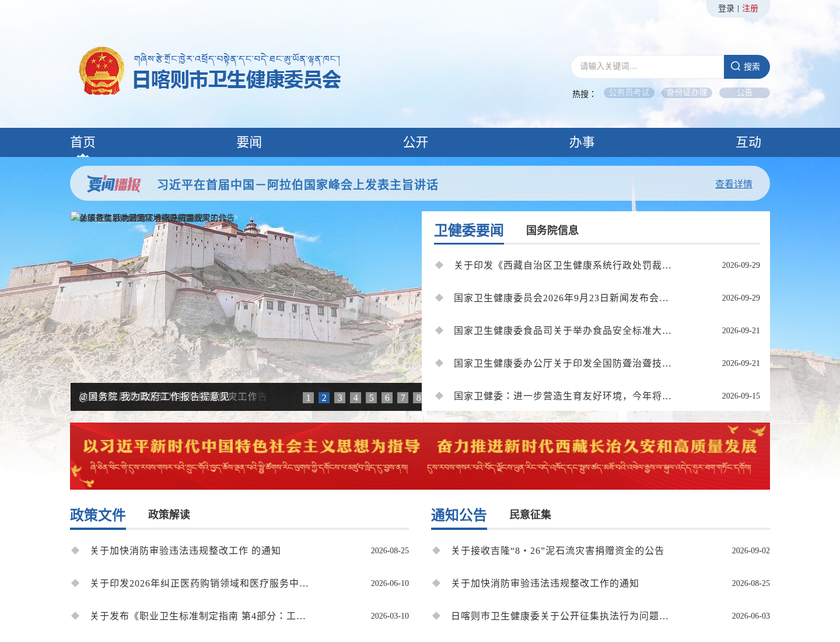
Task: Select the 民意征集 tab
Action: tap(530, 515)
